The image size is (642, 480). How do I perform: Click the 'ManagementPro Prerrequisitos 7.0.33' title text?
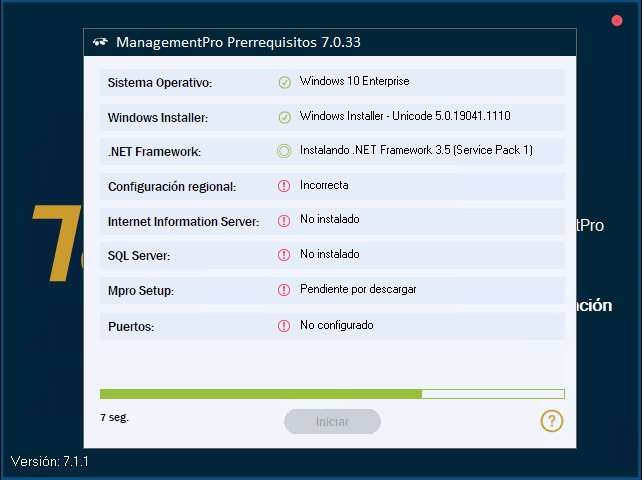click(238, 42)
